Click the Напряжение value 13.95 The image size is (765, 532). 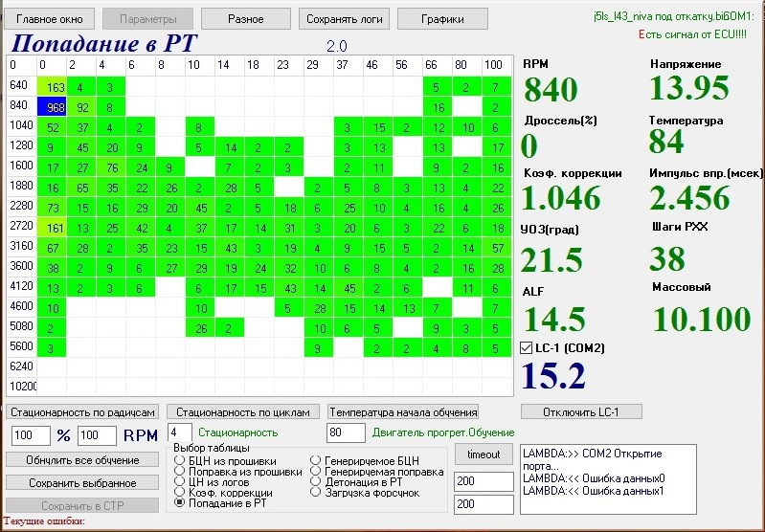click(x=689, y=88)
